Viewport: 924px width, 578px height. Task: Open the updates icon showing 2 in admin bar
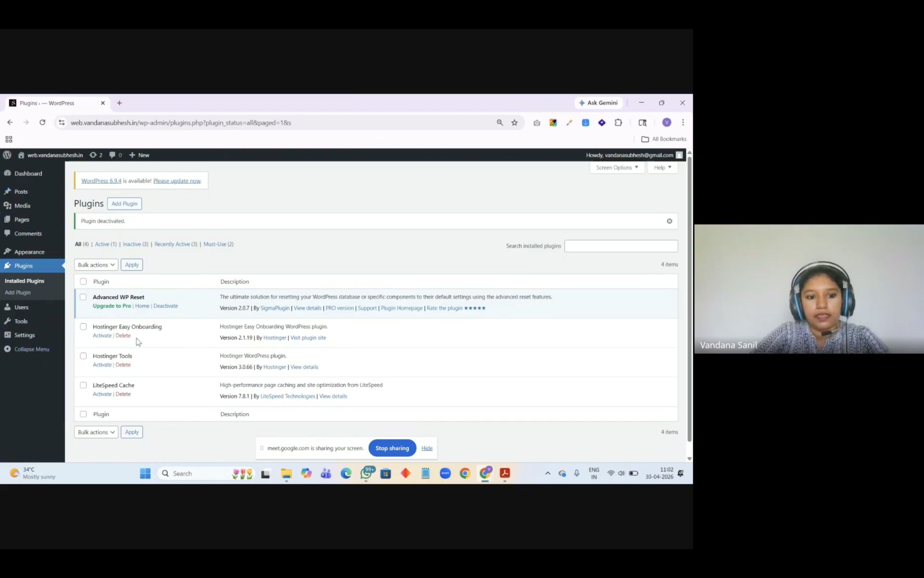(x=96, y=155)
